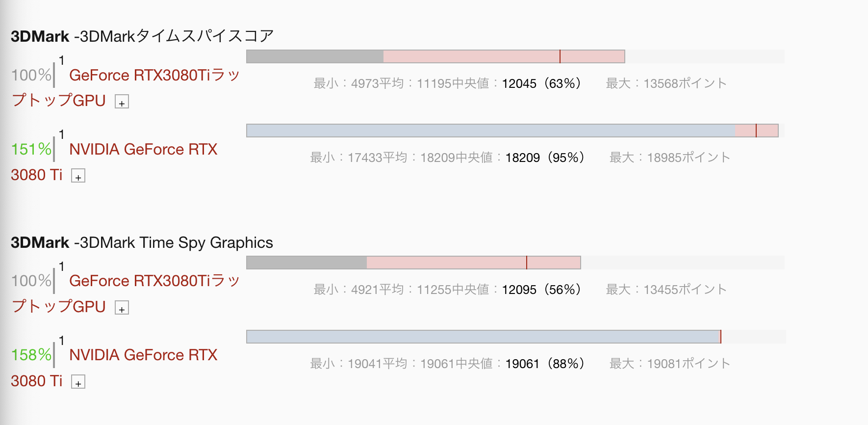
Task: Click the 3DMark Time Spy Graphics heading
Action: coord(142,242)
